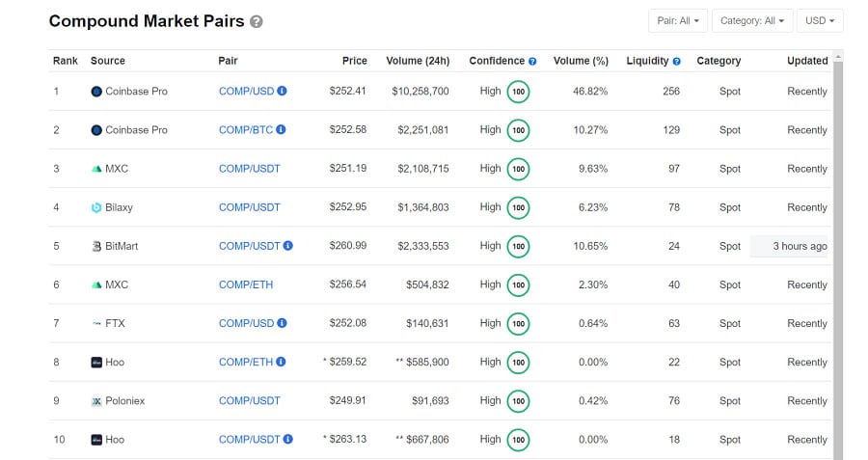The height and width of the screenshot is (460, 868).
Task: Click the BitMart source name in row 5
Action: (x=121, y=246)
